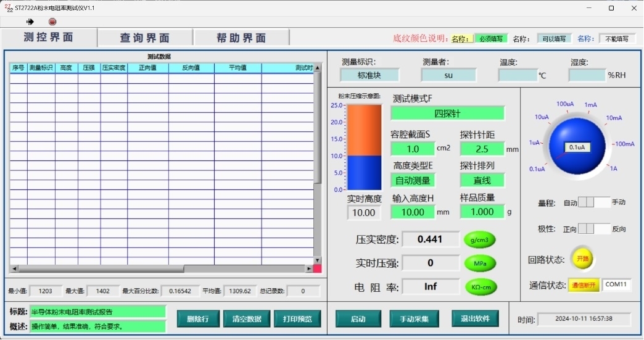Open the 探针排列 直线 selector

coord(482,181)
